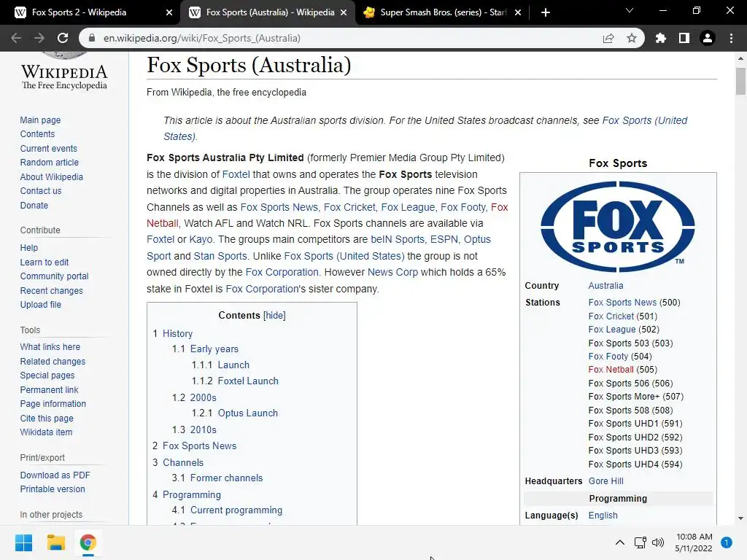Click the Recent changes sidebar link
Screen dimensions: 747x560
pos(52,290)
